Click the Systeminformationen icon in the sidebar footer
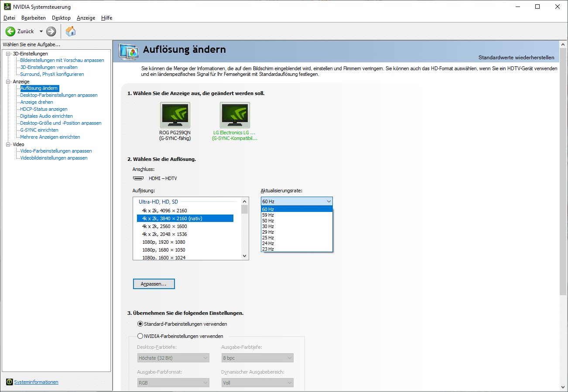This screenshot has width=568, height=392. [x=9, y=382]
